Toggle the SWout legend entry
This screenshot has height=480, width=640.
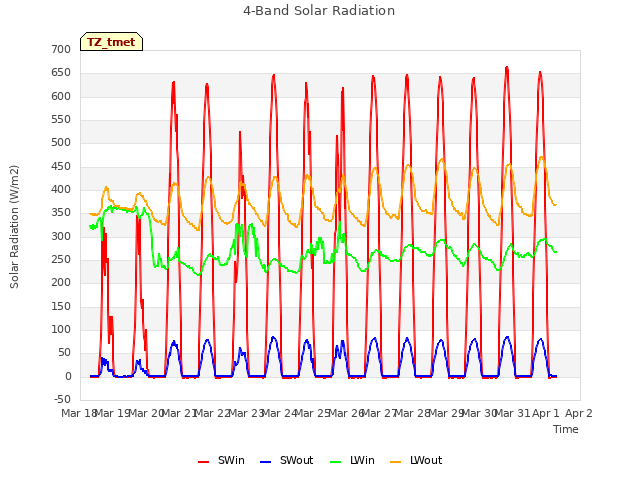point(287,460)
